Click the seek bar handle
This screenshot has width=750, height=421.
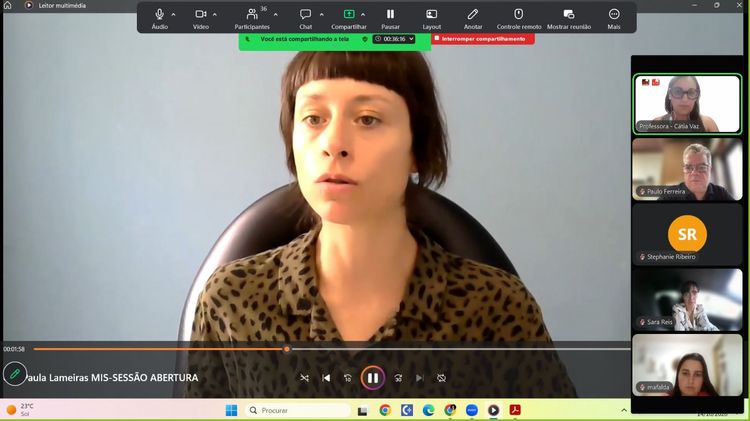287,349
